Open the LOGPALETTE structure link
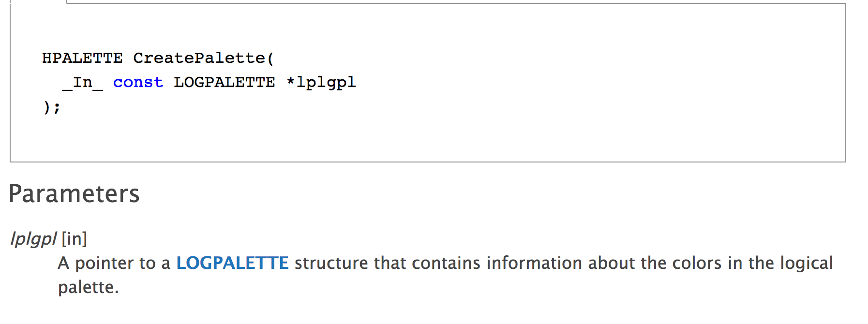 tap(232, 263)
